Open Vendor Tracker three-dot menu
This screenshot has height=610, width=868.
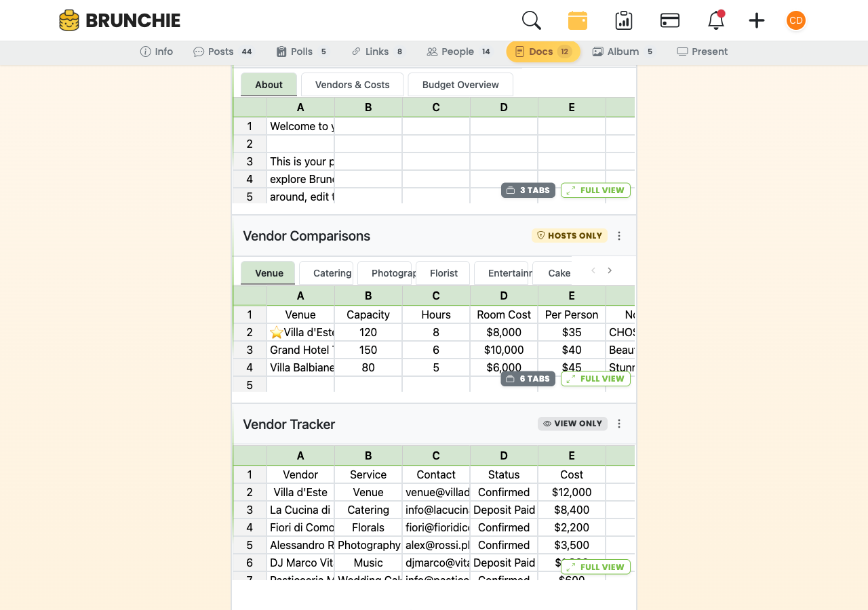pyautogui.click(x=619, y=424)
